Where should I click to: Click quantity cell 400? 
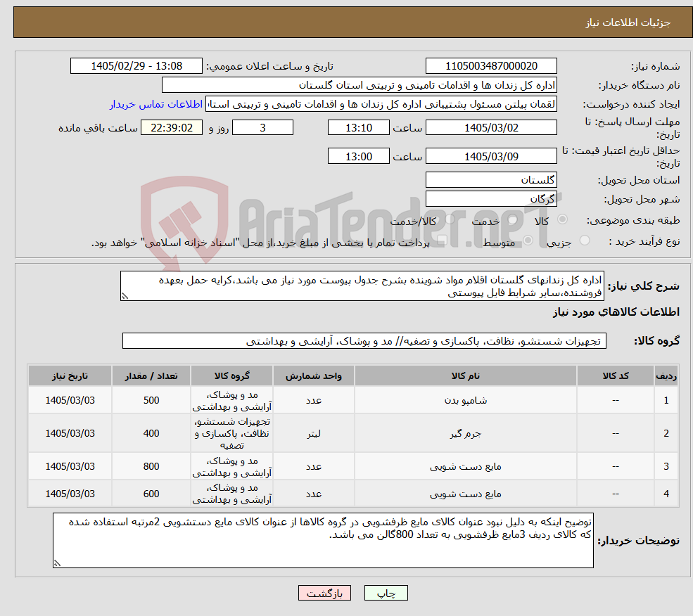pos(151,433)
